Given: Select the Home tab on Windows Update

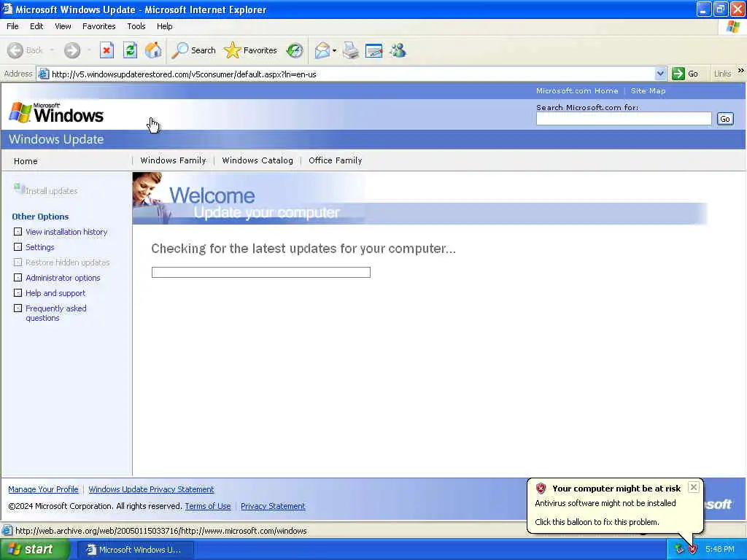Looking at the screenshot, I should click(26, 161).
